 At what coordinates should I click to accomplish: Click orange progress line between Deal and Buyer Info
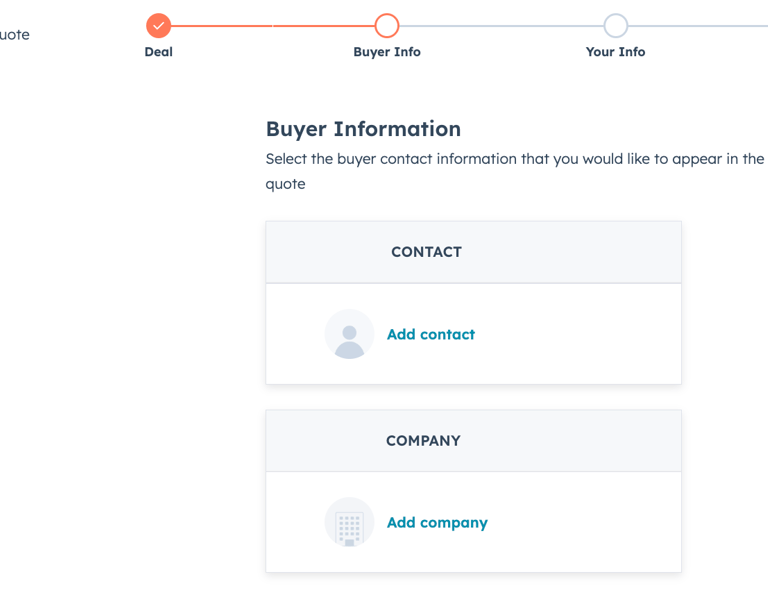pyautogui.click(x=272, y=26)
